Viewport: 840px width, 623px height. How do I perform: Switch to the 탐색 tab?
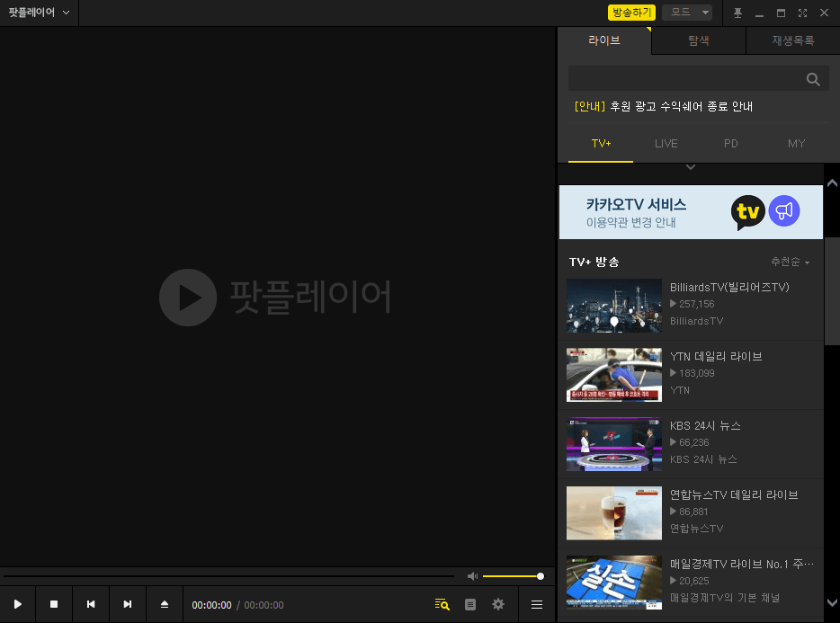point(698,40)
